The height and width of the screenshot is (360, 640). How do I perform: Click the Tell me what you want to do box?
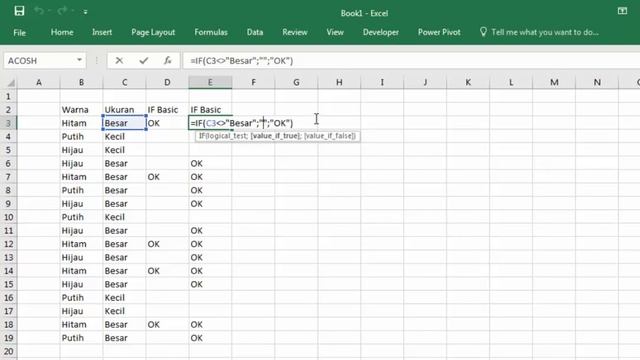point(545,32)
